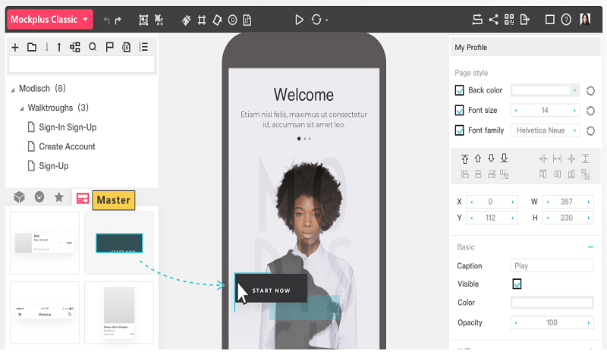Open the QR code preview icon

(509, 20)
